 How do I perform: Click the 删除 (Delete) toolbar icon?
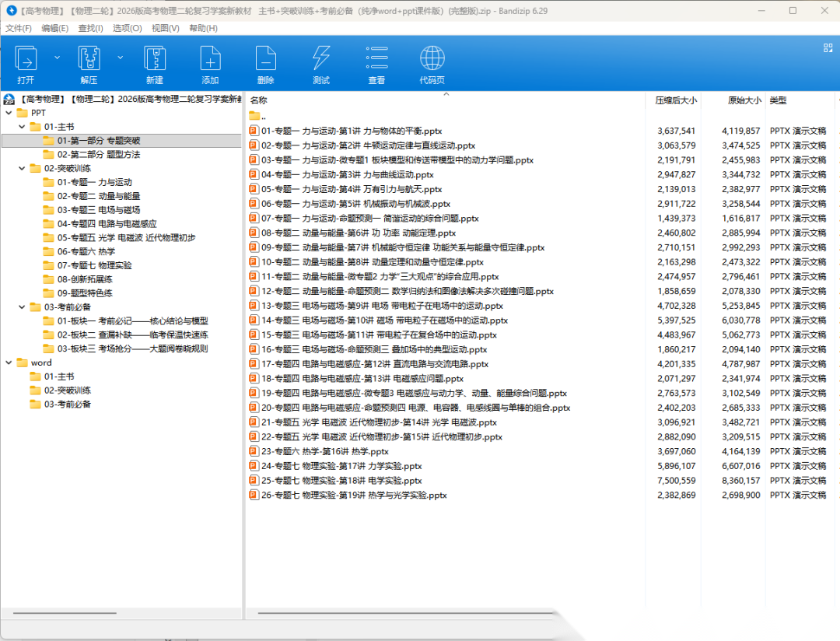point(265,59)
